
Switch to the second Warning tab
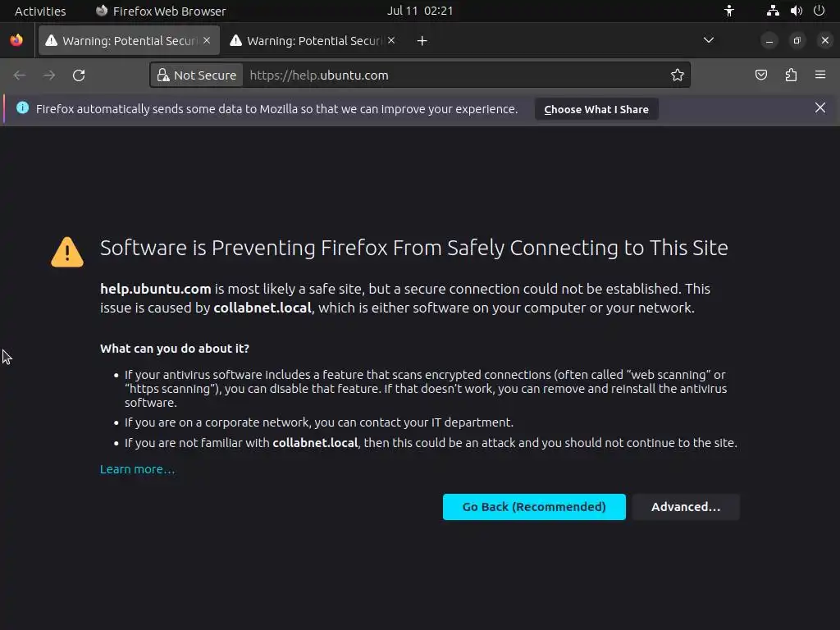314,41
